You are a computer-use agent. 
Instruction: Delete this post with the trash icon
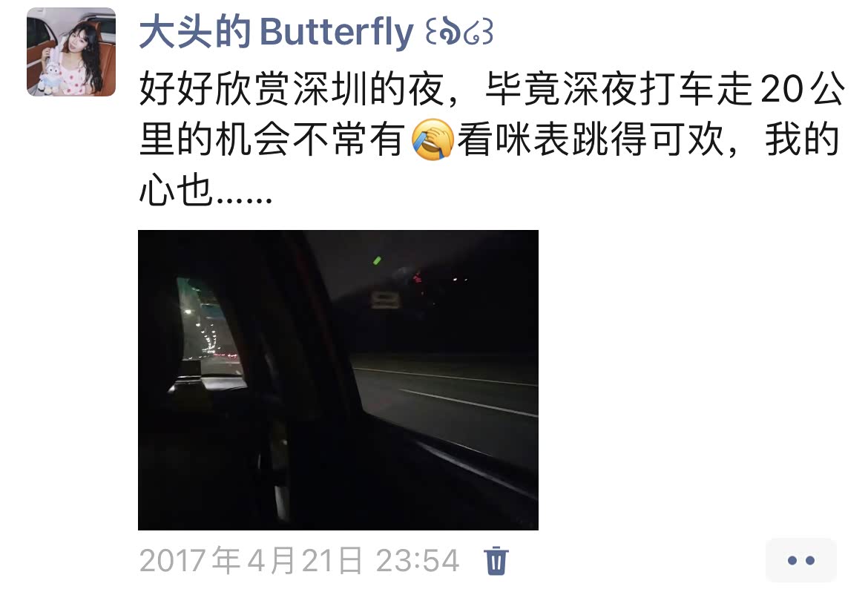[x=496, y=560]
